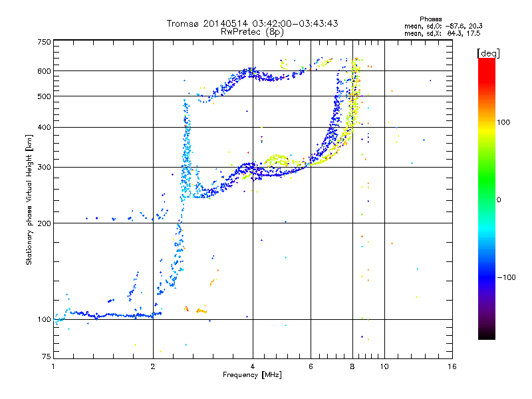The height and width of the screenshot is (399, 532).
Task: Click the x-axis tick label '1'
Action: click(x=53, y=366)
